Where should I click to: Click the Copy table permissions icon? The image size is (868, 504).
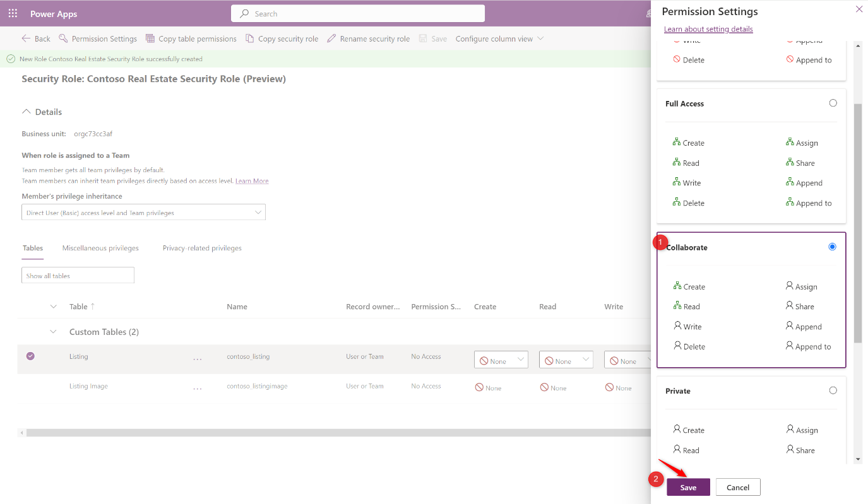pyautogui.click(x=150, y=38)
